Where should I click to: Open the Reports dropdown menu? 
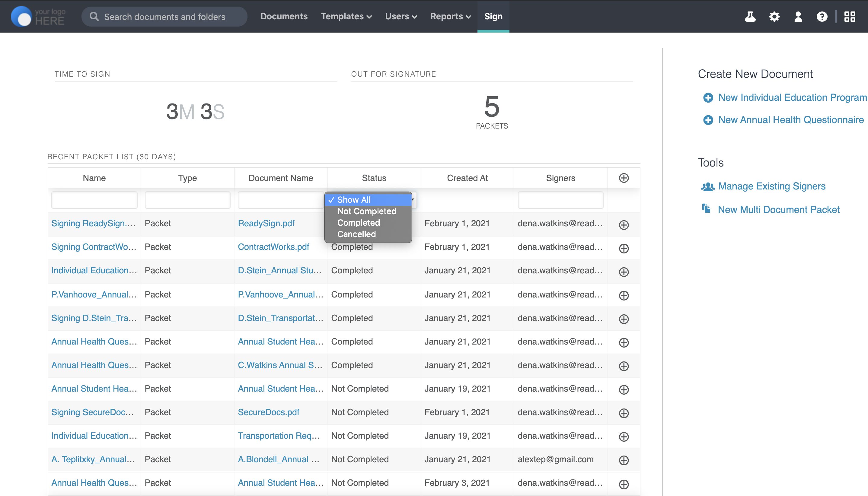450,16
